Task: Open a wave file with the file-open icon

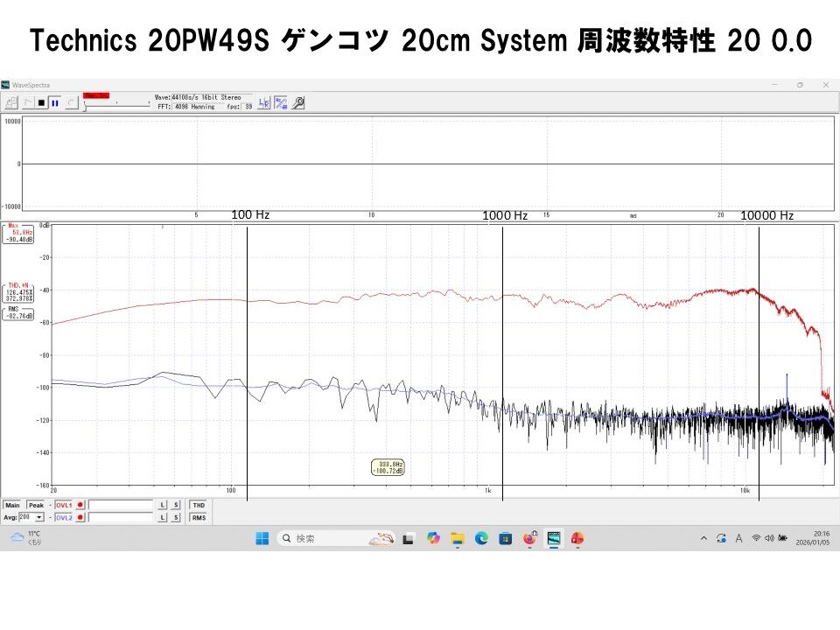Action: tap(11, 102)
